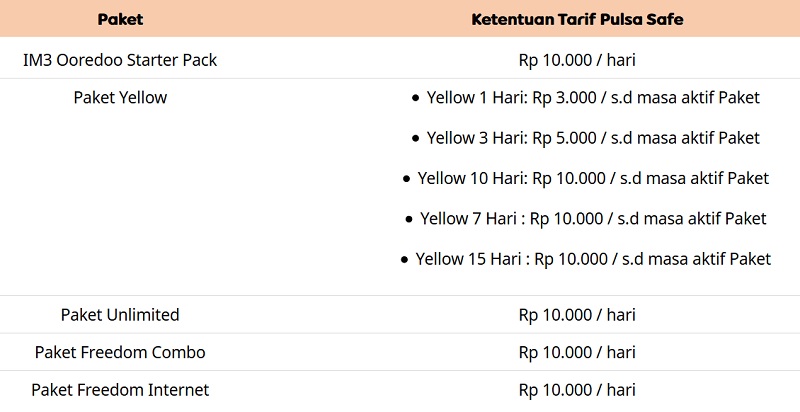Click the Yellow 3 Hari tariff line
800x412 pixels.
pyautogui.click(x=593, y=138)
